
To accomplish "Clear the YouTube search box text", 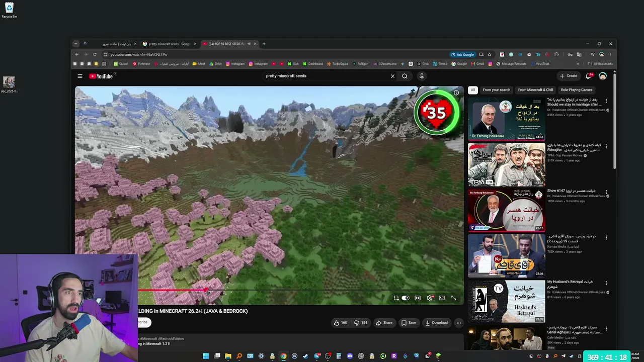I will point(392,76).
